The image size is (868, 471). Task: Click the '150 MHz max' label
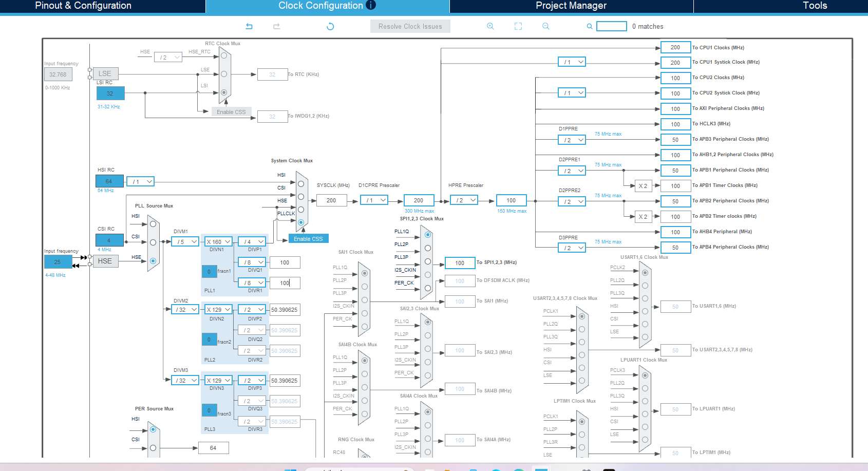[x=512, y=211]
